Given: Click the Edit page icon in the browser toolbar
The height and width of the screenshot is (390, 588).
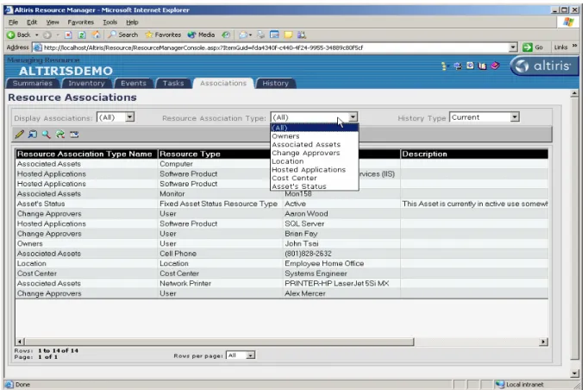Looking at the screenshot, I should point(274,35).
